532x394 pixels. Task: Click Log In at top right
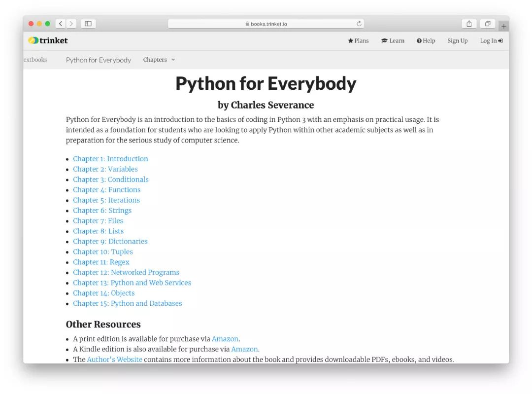[x=491, y=41]
